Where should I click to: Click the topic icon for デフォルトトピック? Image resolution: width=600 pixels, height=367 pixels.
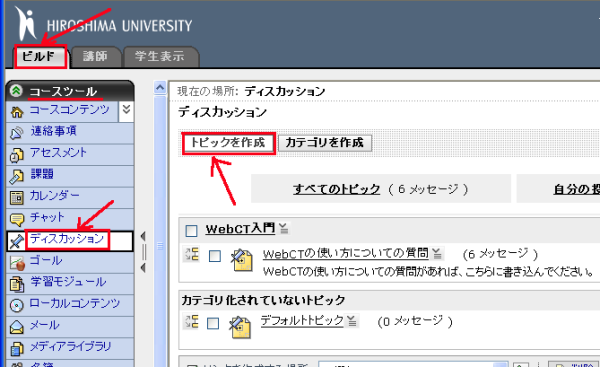240,327
